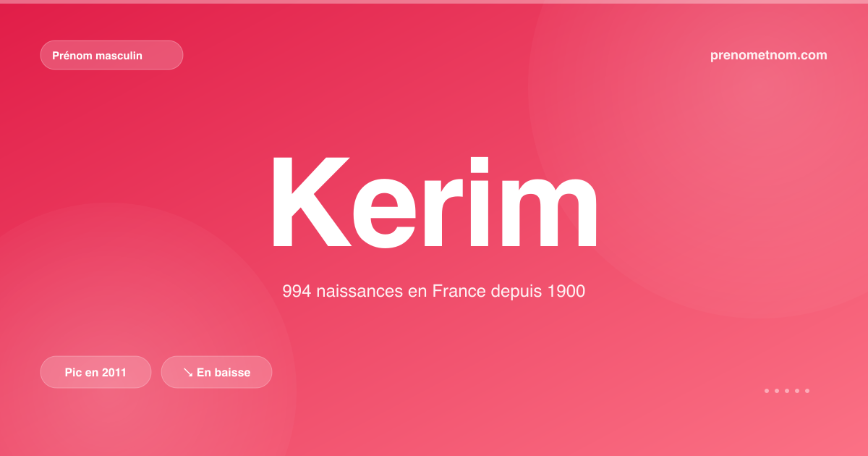Click the "Prénom masculin" pill badge
Screen dimensions: 868x456
[111, 55]
